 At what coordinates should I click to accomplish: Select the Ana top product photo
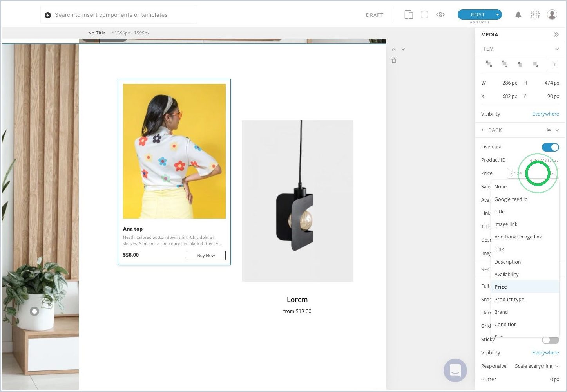(x=174, y=151)
